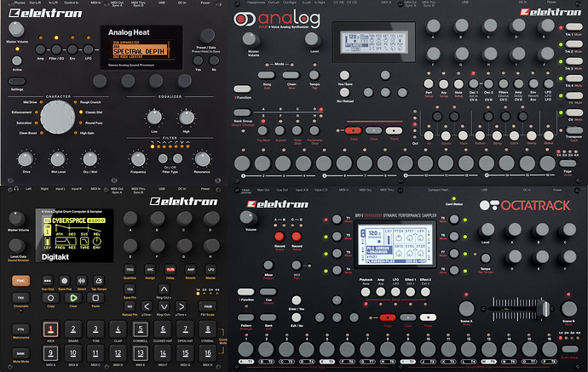The image size is (588, 372).
Task: Click the Digitakt PAGE button
Action: 208,306
